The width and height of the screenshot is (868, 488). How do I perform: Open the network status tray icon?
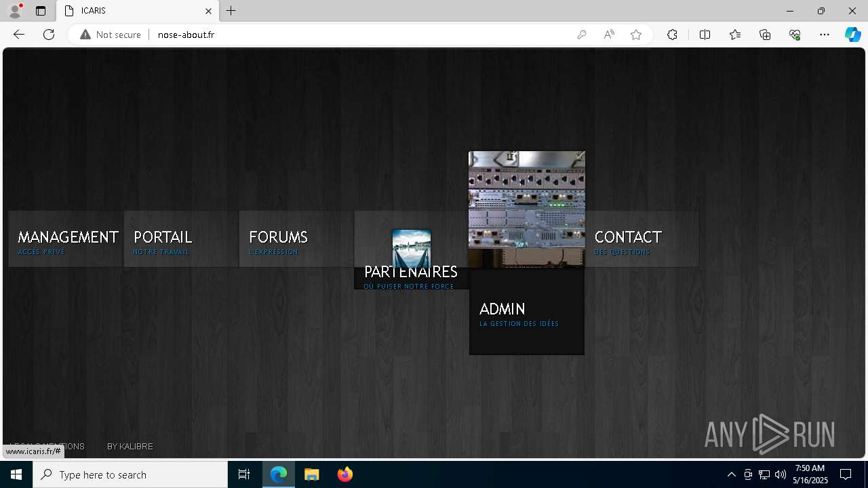[764, 474]
